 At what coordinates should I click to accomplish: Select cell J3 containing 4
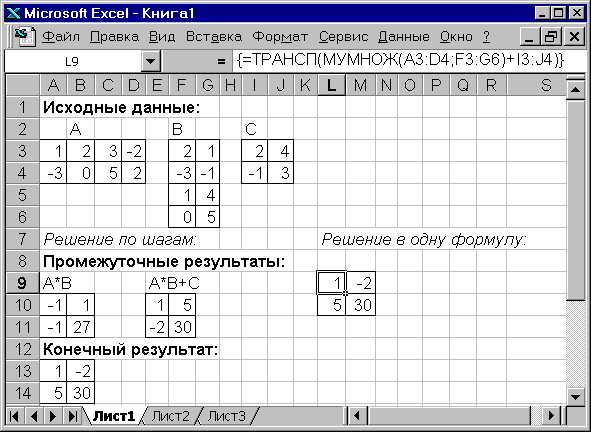(x=281, y=151)
